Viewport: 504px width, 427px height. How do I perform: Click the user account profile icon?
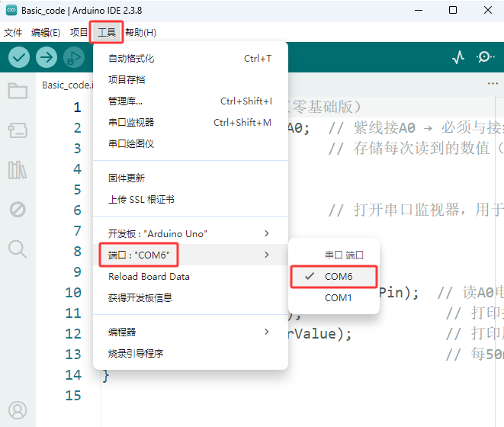pyautogui.click(x=18, y=410)
